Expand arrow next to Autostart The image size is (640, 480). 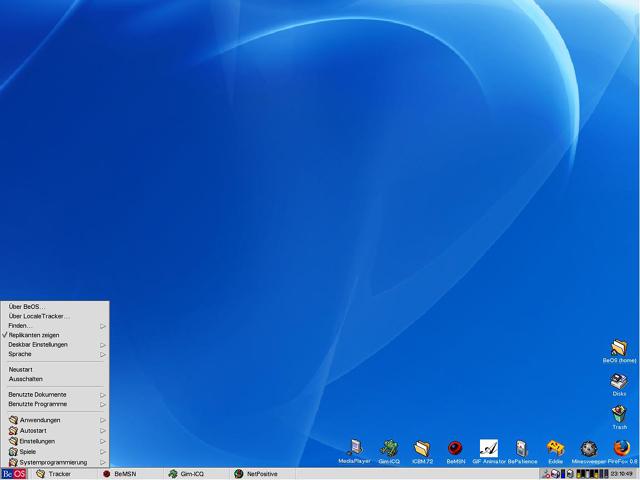[x=103, y=431]
